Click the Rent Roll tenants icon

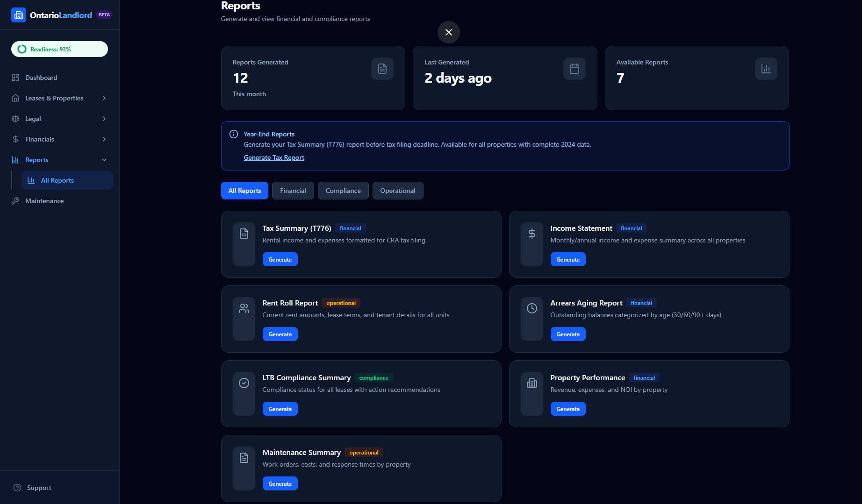[x=244, y=308]
